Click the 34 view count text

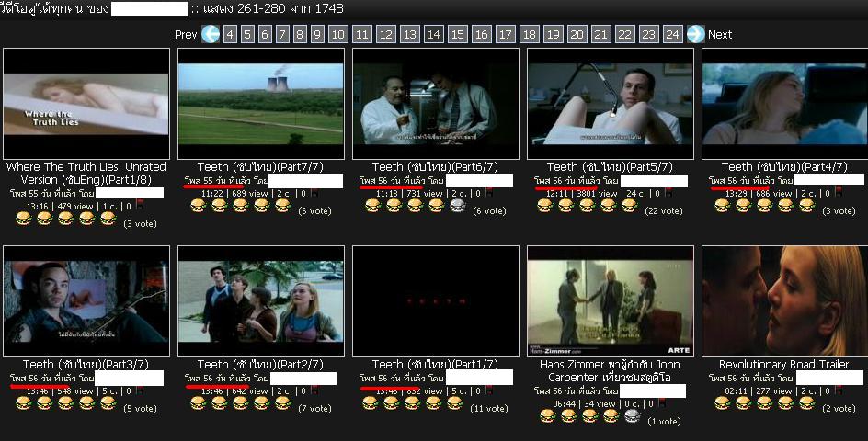point(600,403)
